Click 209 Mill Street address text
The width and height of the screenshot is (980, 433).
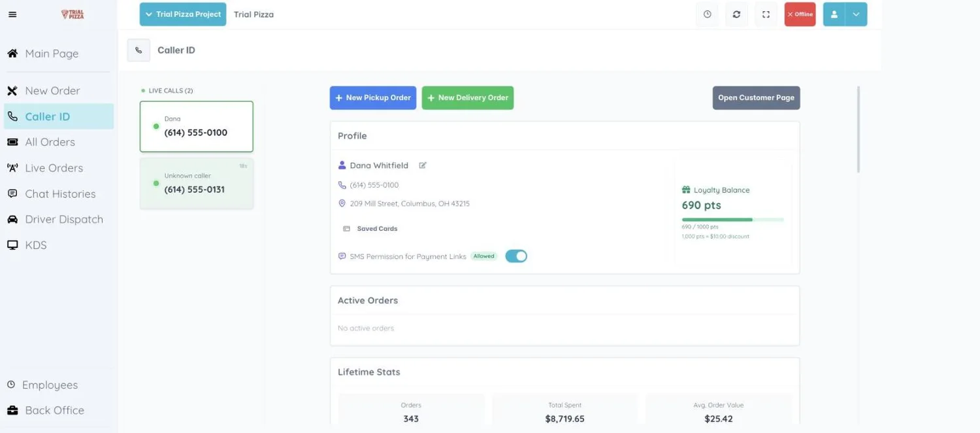(x=410, y=203)
